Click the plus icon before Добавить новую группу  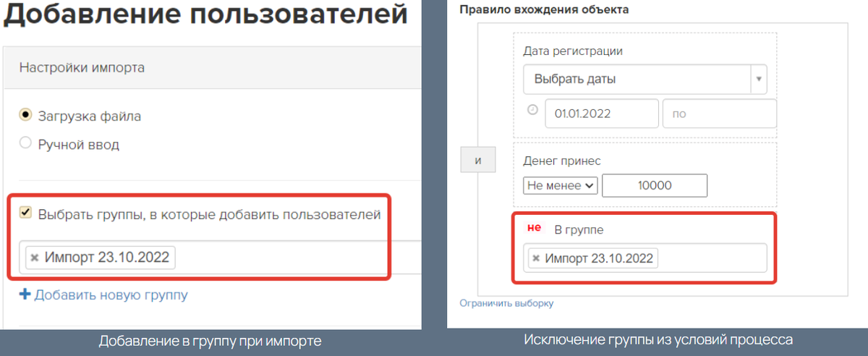25,294
